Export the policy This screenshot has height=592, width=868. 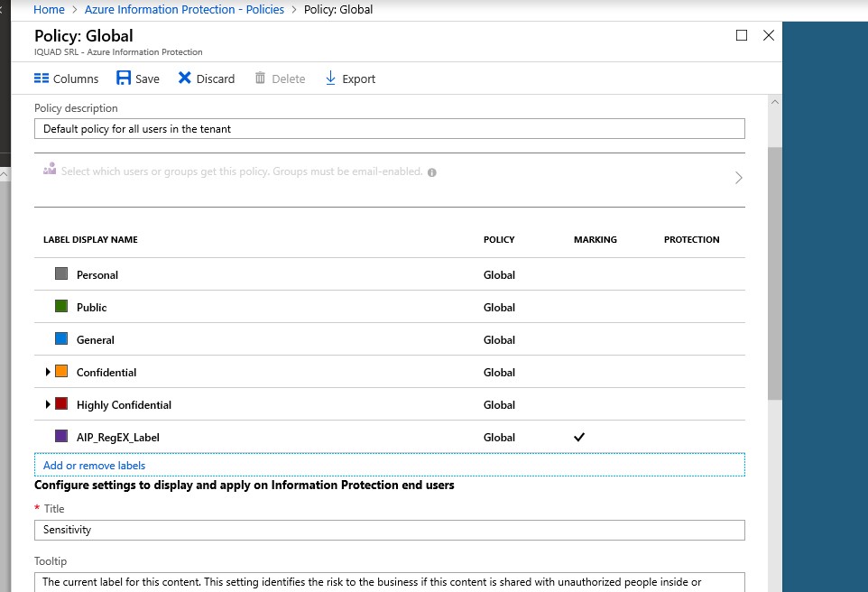pos(350,79)
